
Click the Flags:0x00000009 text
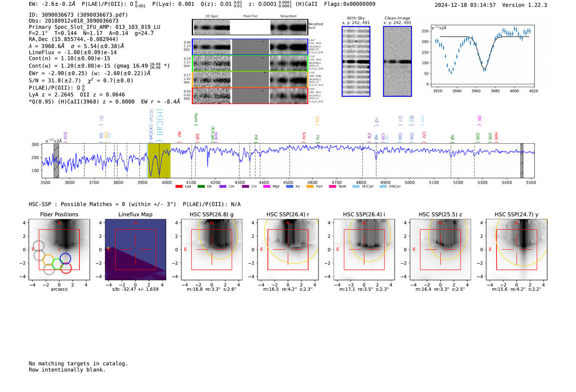(350, 4)
